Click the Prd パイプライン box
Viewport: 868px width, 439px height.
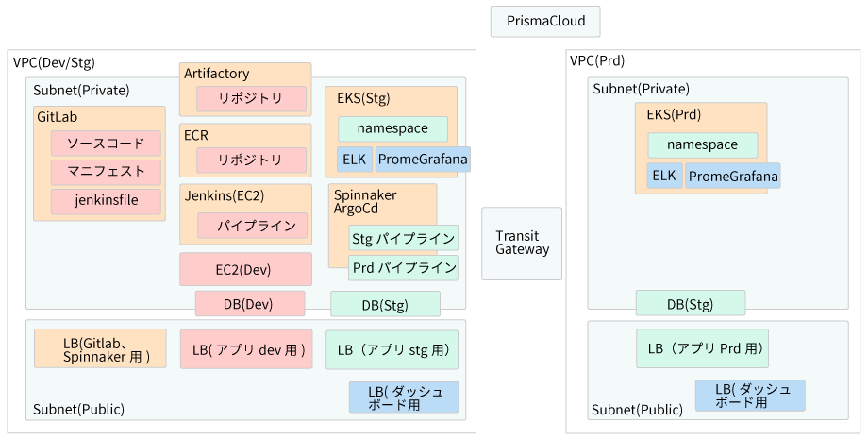[404, 268]
